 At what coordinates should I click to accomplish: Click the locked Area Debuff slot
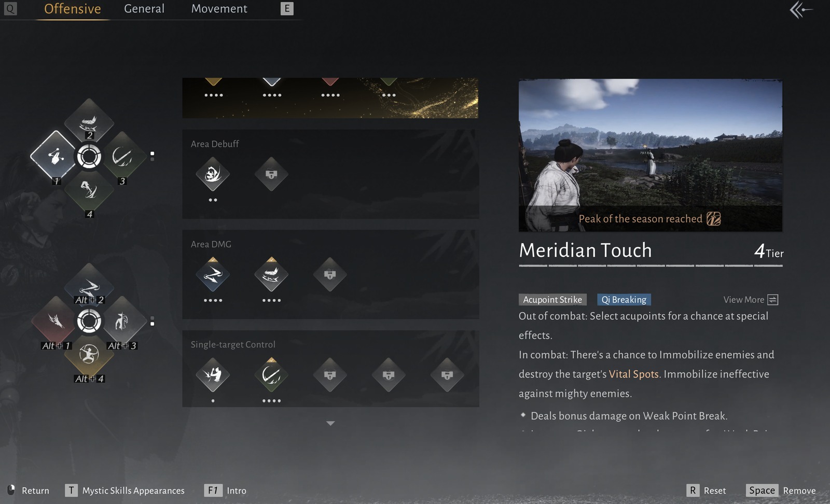pyautogui.click(x=271, y=174)
